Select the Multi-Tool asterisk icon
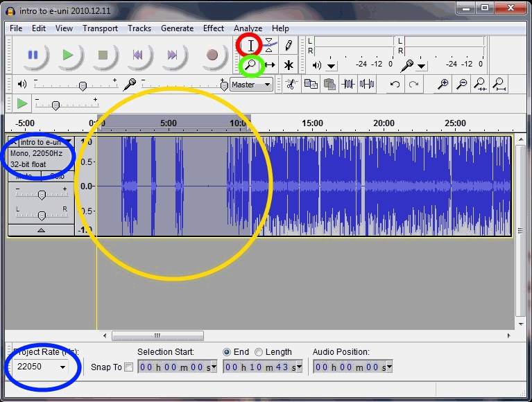 (289, 65)
